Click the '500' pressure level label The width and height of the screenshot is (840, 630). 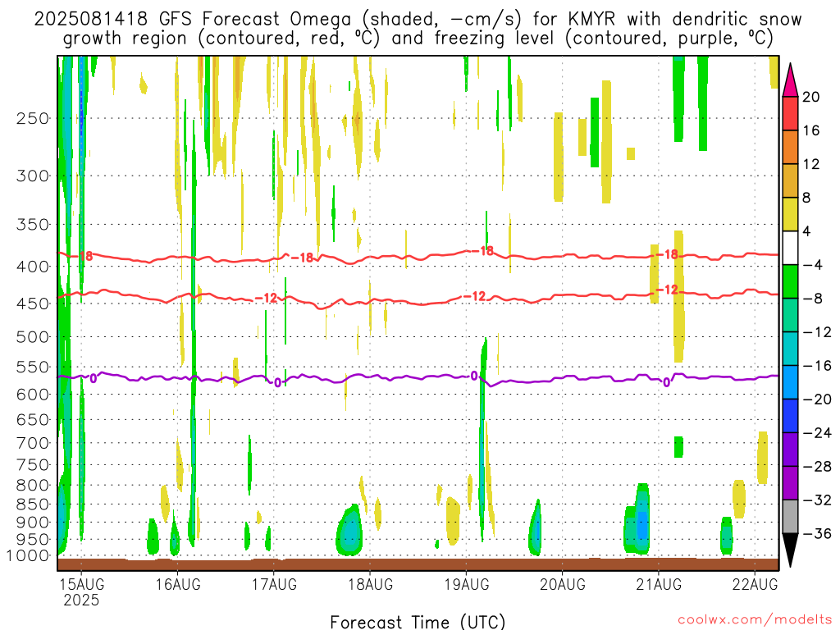point(33,337)
